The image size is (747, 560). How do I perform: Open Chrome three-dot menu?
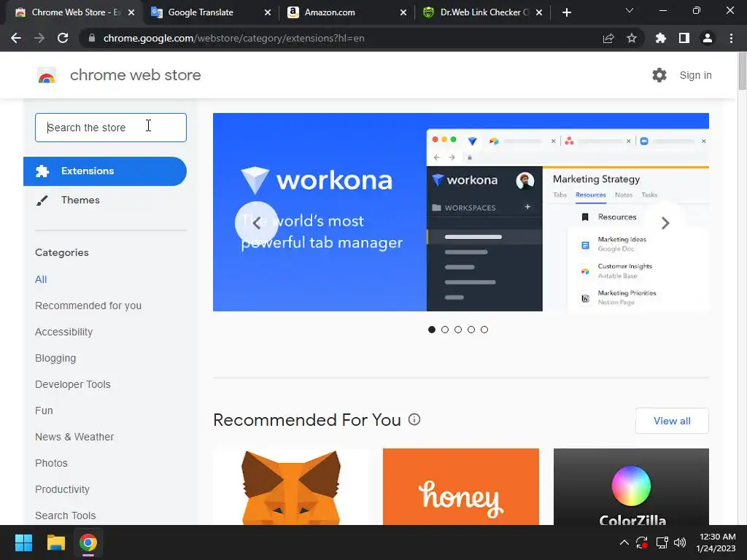pos(731,38)
